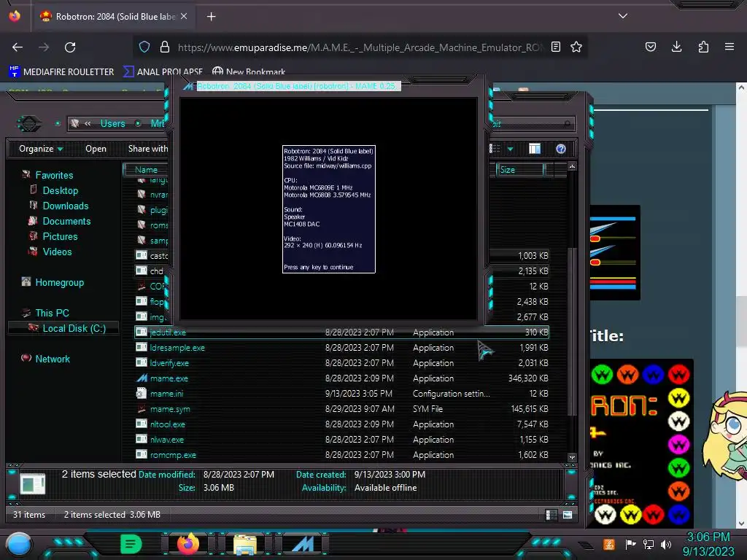This screenshot has height=560, width=747.
Task: Select mame.exe application file
Action: click(x=169, y=378)
